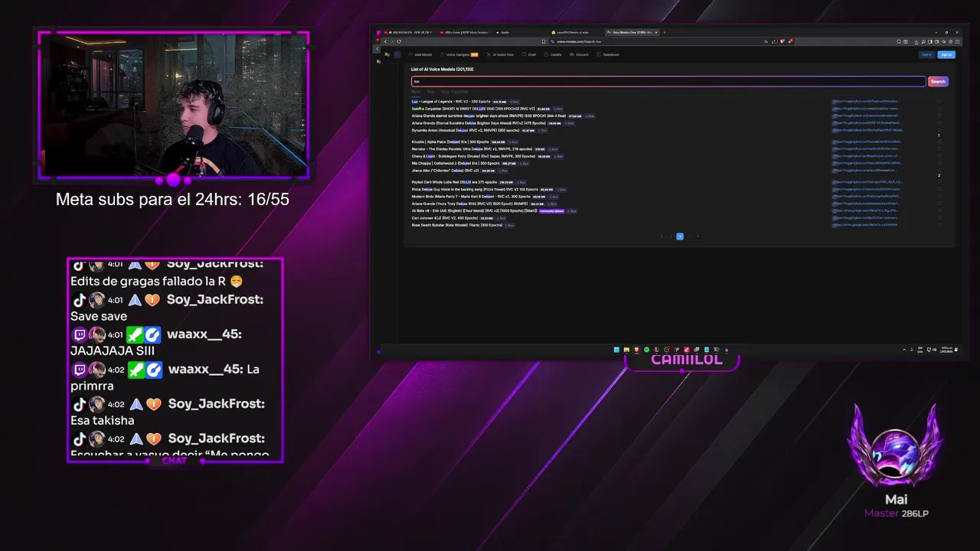Open the Lux League of Legends model
Image resolution: width=980 pixels, height=551 pixels.
[x=451, y=102]
